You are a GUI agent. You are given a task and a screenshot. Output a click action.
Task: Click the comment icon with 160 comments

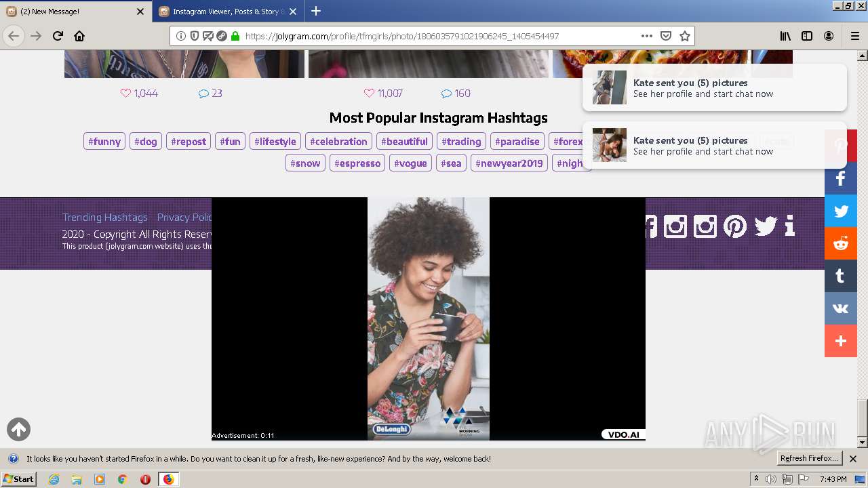(446, 94)
